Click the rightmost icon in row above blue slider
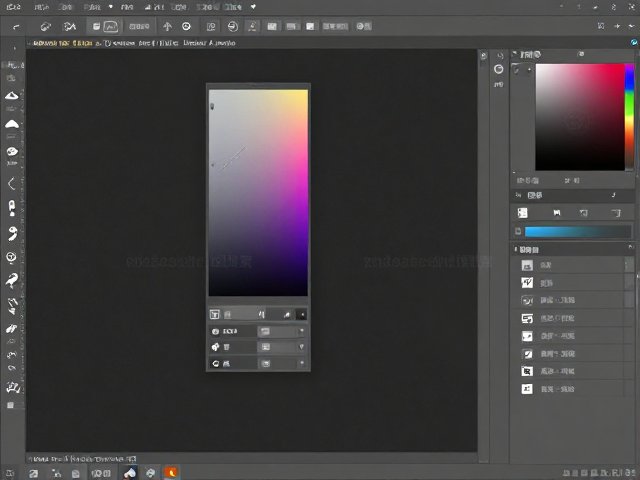The width and height of the screenshot is (640, 480). coord(616,213)
